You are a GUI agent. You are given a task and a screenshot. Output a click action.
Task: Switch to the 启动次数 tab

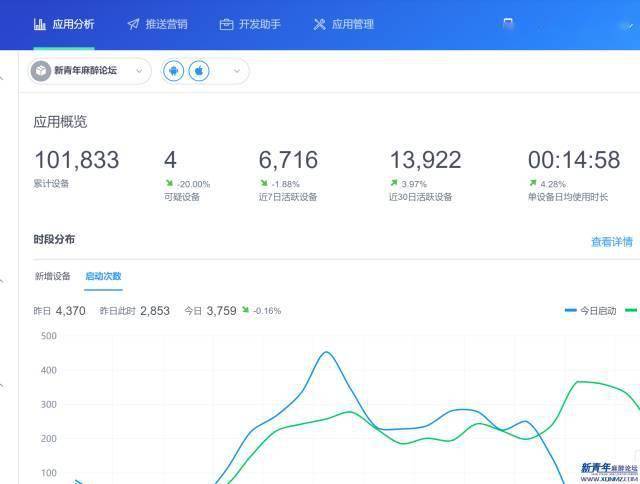pos(103,276)
